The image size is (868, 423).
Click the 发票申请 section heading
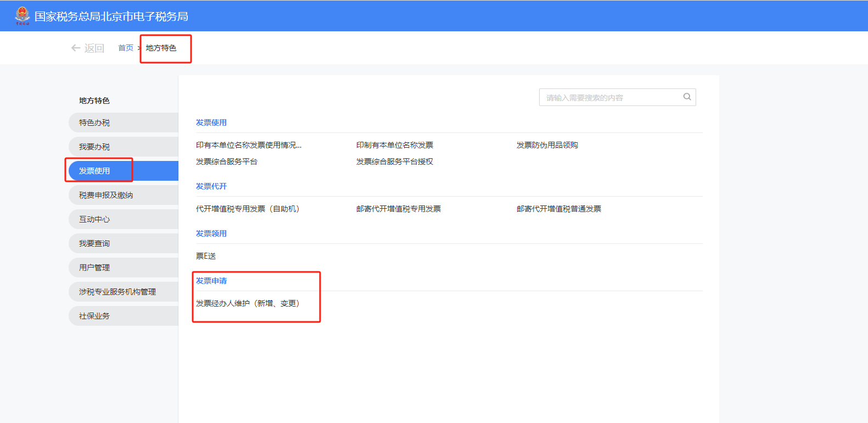click(211, 281)
